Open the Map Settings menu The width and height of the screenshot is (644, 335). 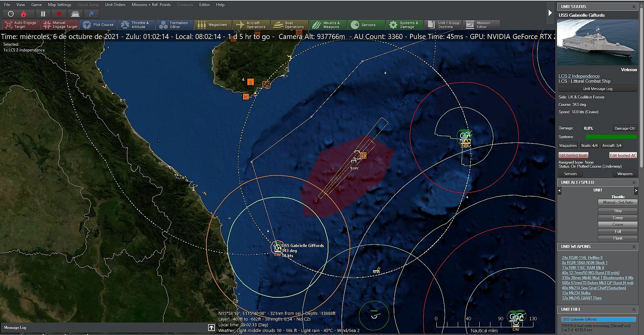59,5
